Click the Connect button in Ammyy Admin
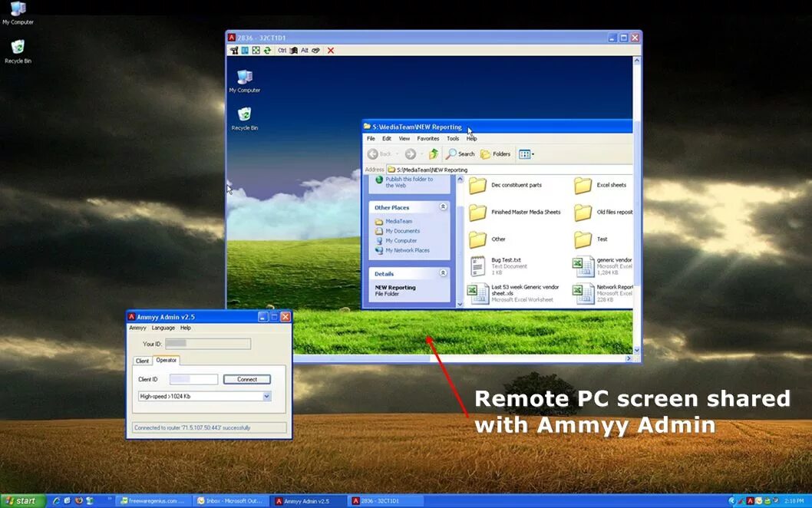 point(247,379)
